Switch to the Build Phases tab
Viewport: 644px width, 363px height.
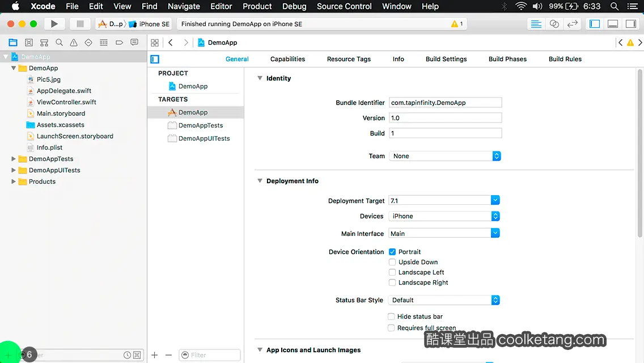click(x=507, y=59)
